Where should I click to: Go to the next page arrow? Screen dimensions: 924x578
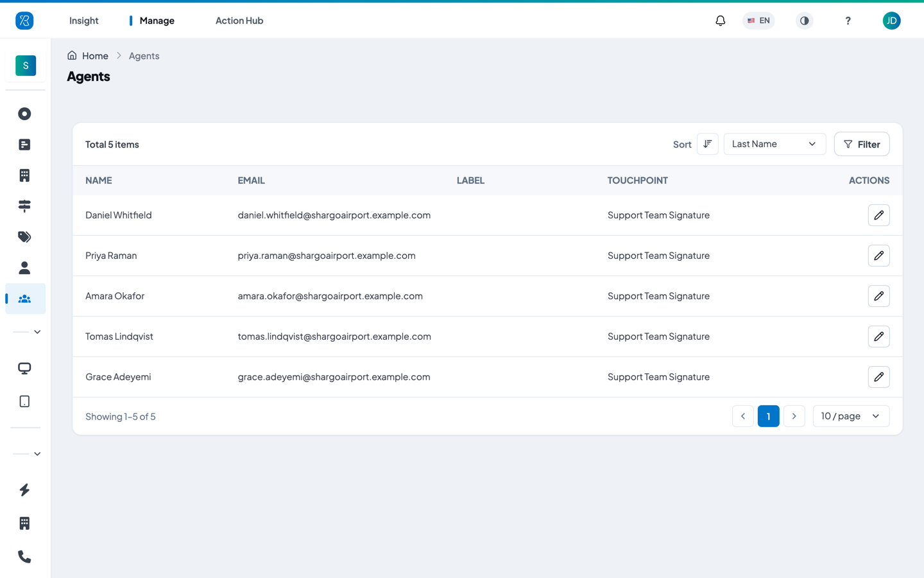(x=794, y=416)
